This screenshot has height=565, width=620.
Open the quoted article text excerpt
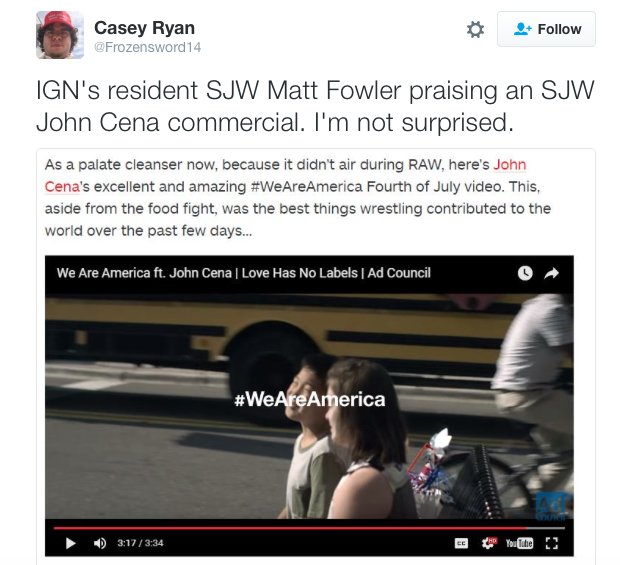point(297,198)
